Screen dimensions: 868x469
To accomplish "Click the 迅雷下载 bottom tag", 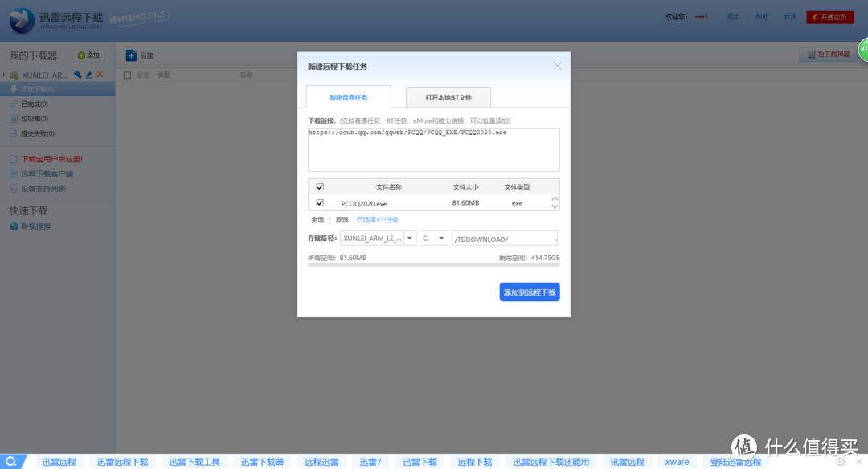I will 420,462.
